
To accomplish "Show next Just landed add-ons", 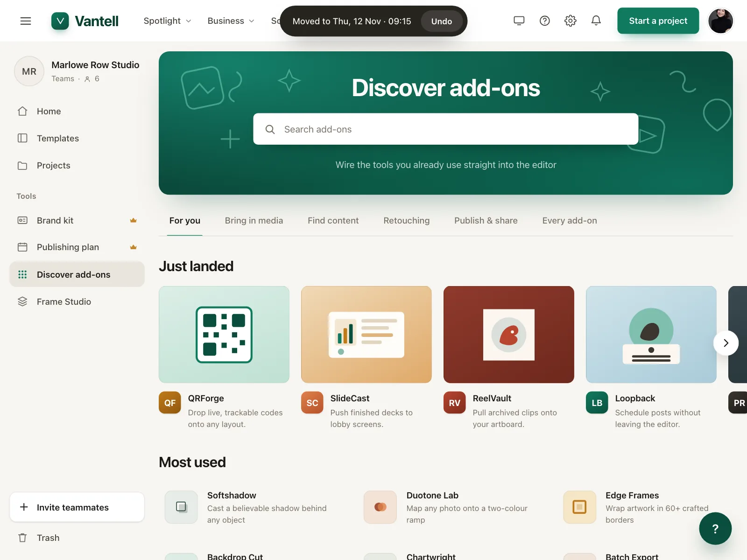I will tap(726, 343).
